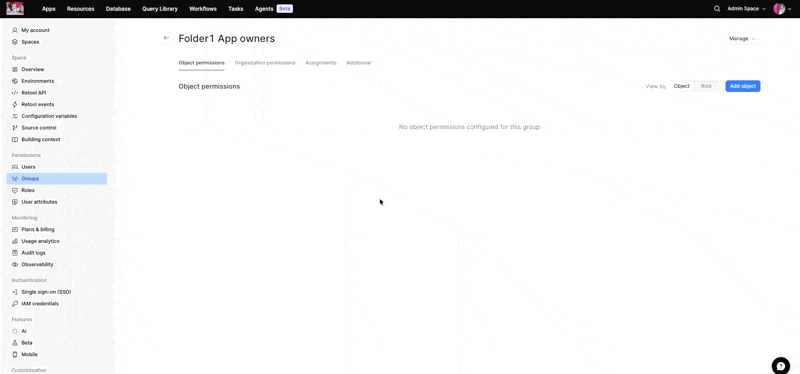Image resolution: width=800 pixels, height=374 pixels.
Task: Open Agents in the top bar
Action: coord(264,9)
